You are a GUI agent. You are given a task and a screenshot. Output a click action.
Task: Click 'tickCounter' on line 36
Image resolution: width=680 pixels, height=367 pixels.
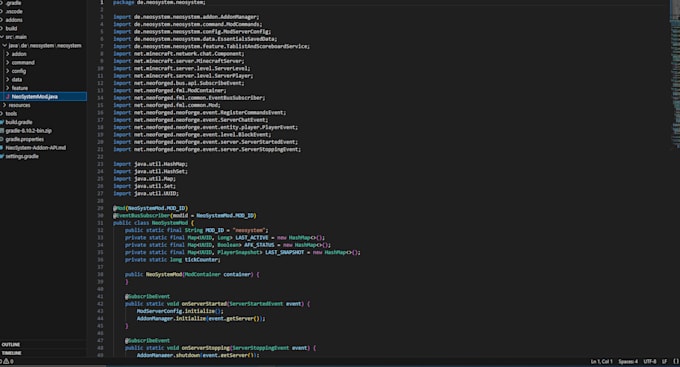pyautogui.click(x=202, y=260)
